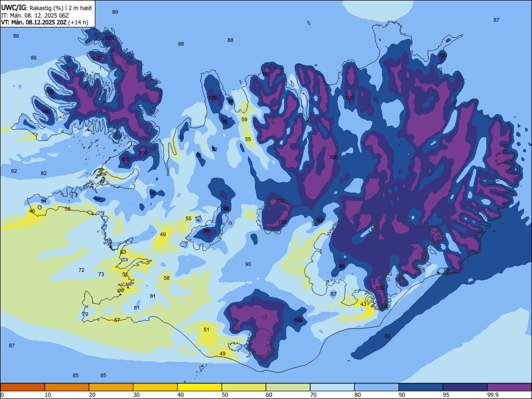Click the title 'UWC/IG: Rakastig (%) í 2 m hæð'
The image size is (532, 399).
pyautogui.click(x=46, y=7)
